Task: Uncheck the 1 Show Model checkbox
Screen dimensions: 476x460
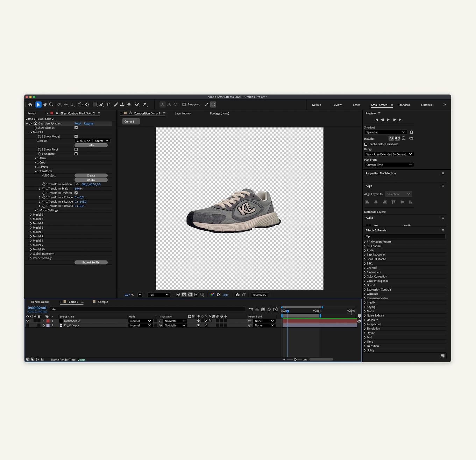Action: coord(76,137)
